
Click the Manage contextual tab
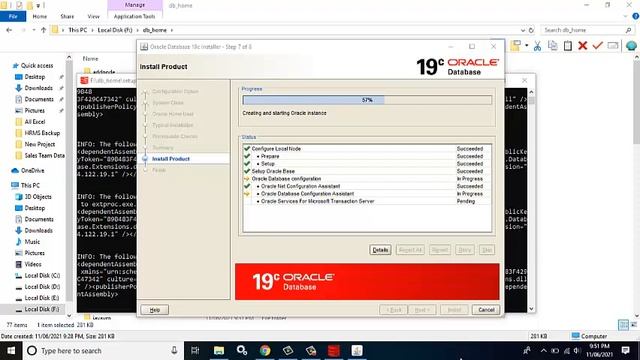[x=135, y=5]
